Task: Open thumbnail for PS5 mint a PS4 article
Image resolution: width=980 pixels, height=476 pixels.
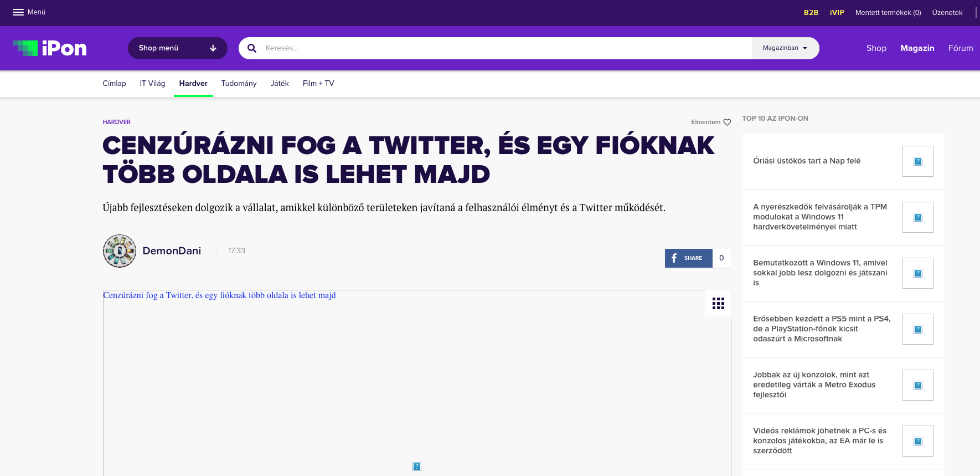Action: pyautogui.click(x=917, y=329)
